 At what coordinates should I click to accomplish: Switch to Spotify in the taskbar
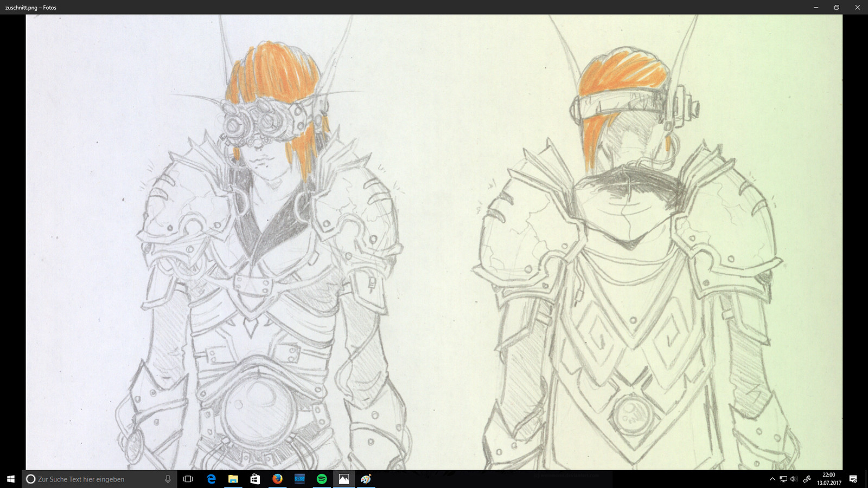click(x=322, y=479)
